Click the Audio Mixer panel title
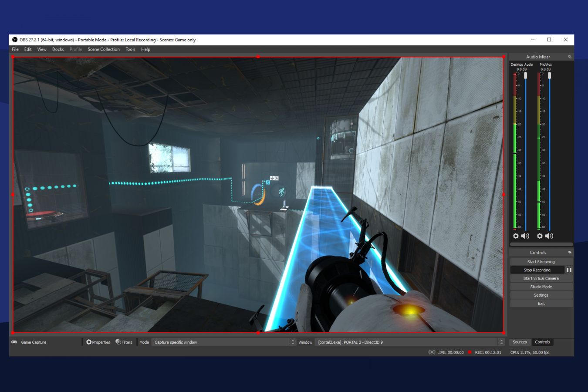The image size is (588, 392). click(x=538, y=57)
